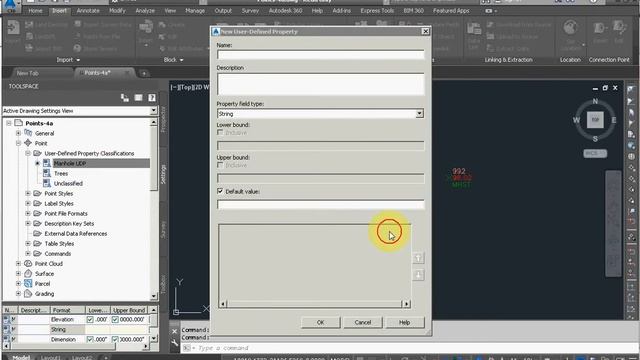
Task: Click the TOP face of the ViewCube
Action: [x=595, y=120]
